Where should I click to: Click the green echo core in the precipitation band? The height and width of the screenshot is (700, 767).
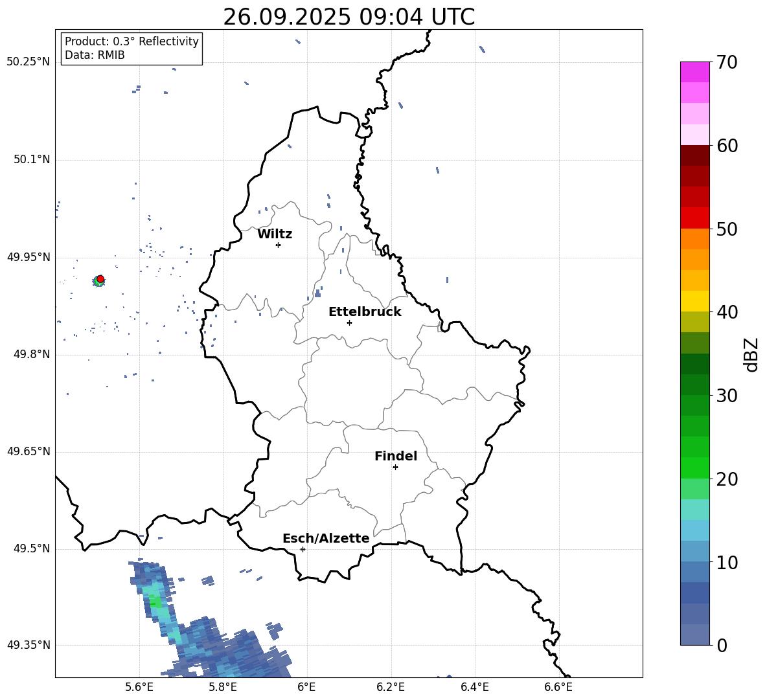155,602
